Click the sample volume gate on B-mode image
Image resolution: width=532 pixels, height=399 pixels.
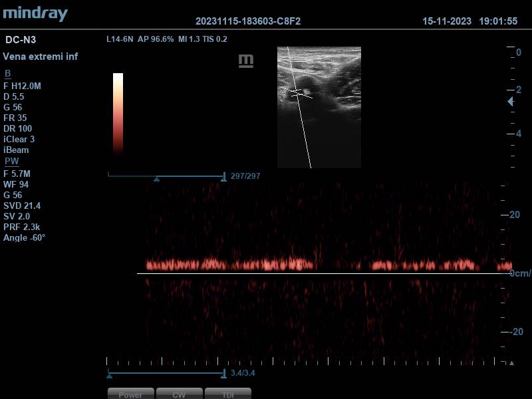click(x=296, y=91)
